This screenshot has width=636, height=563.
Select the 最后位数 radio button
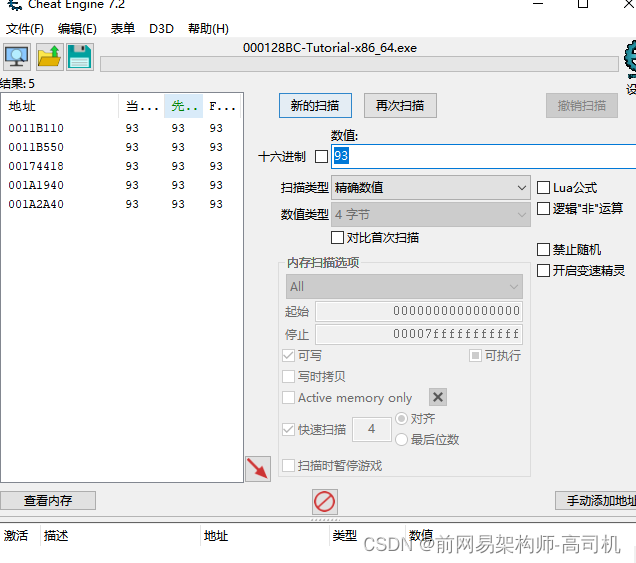pos(401,439)
